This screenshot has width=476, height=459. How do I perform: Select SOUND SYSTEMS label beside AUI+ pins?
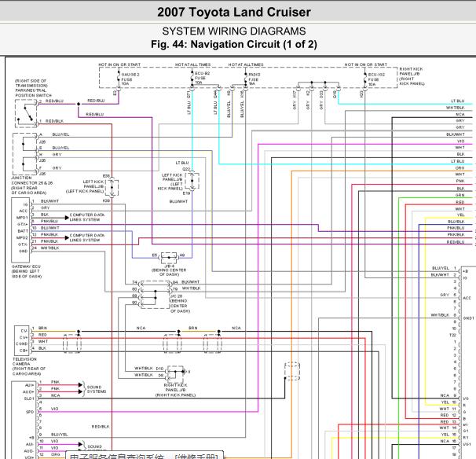click(x=97, y=389)
